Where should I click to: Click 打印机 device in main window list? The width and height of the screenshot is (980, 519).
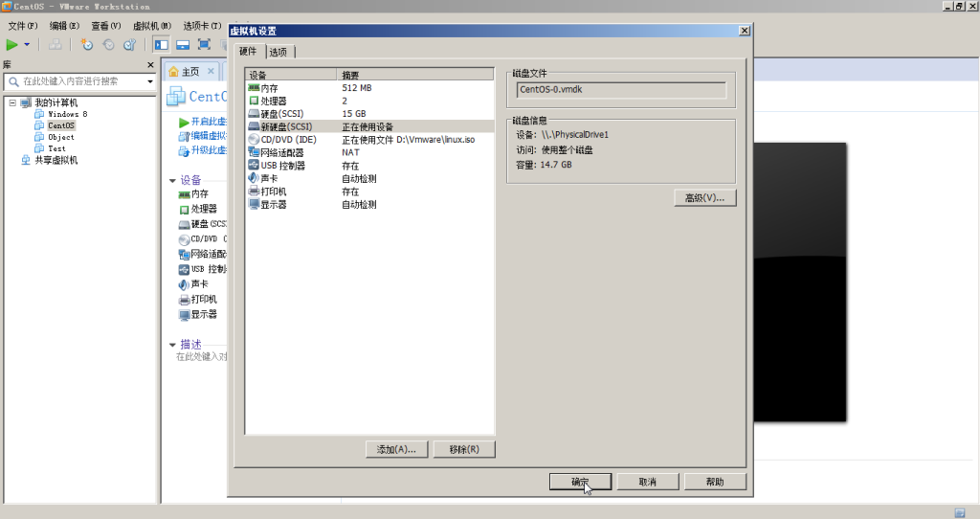[x=204, y=299]
